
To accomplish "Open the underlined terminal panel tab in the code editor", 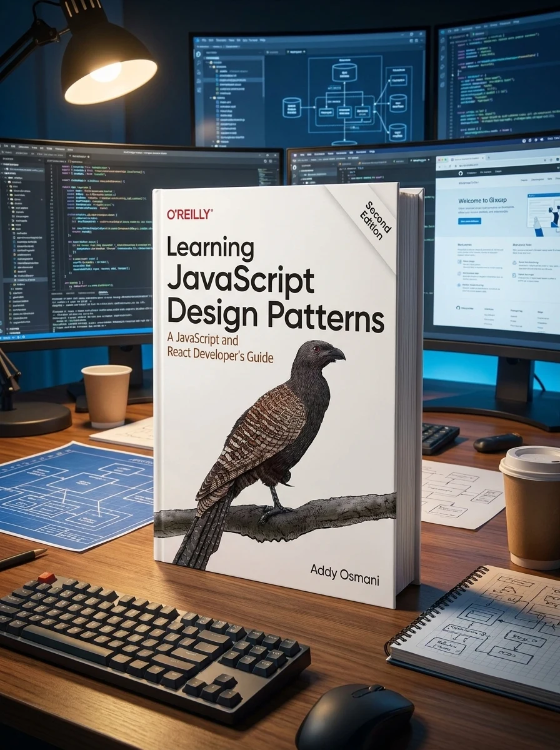I will click(103, 292).
